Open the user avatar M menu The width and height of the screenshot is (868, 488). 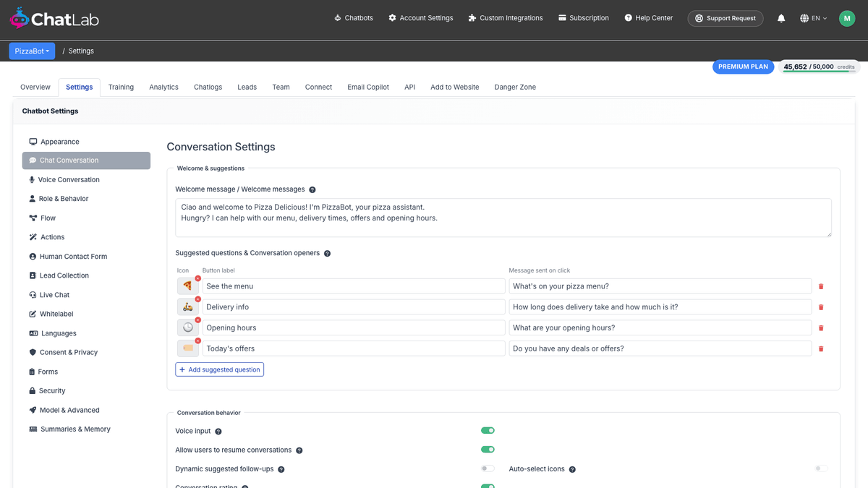847,18
